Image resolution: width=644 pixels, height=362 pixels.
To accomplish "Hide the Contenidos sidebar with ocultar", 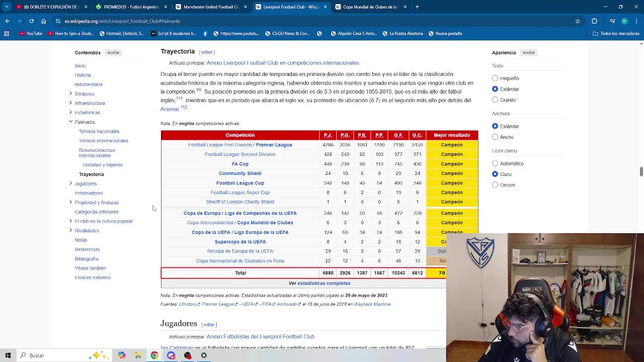I will pyautogui.click(x=113, y=52).
